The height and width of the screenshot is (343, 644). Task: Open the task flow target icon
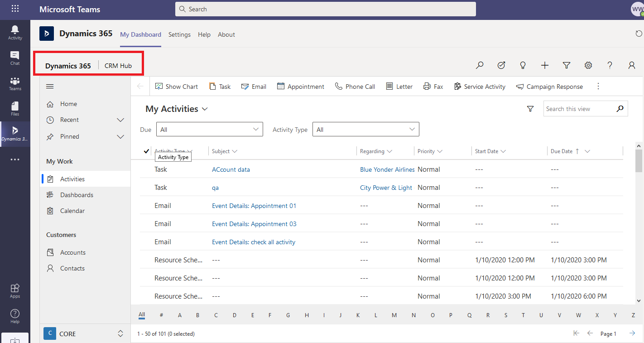pyautogui.click(x=501, y=65)
